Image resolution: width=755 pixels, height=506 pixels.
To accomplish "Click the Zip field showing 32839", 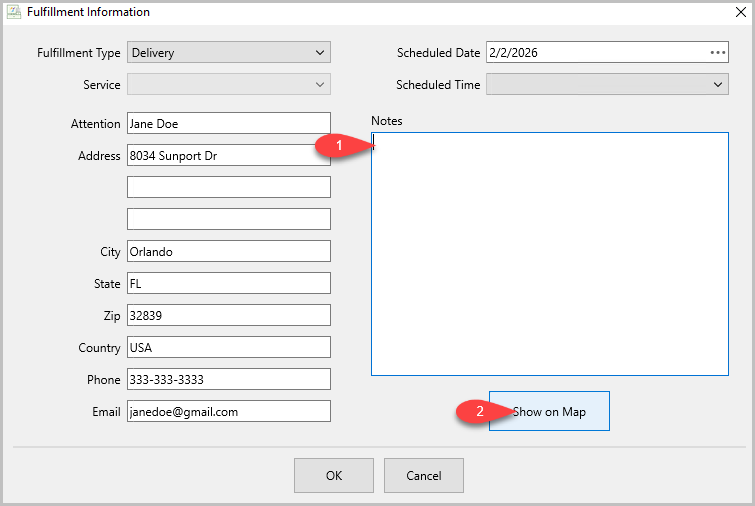I will click(229, 315).
